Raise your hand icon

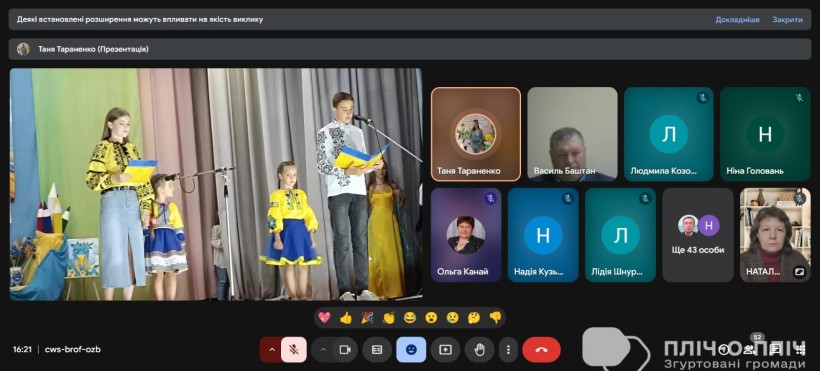(x=480, y=350)
